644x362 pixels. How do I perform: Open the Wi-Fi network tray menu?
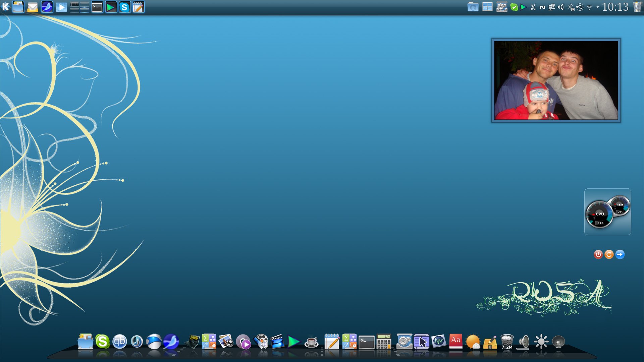click(589, 7)
